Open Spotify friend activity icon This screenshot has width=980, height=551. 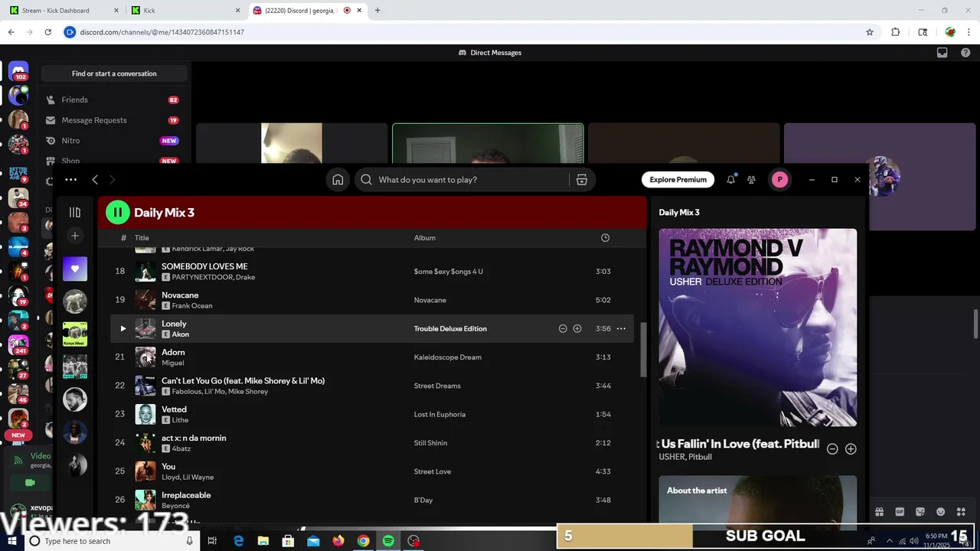coord(751,180)
